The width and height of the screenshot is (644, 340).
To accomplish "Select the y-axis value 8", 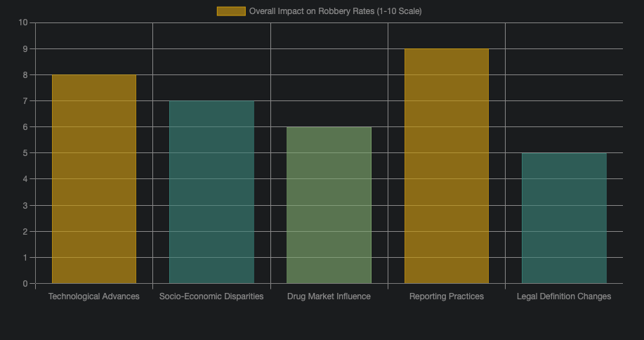I will point(25,75).
